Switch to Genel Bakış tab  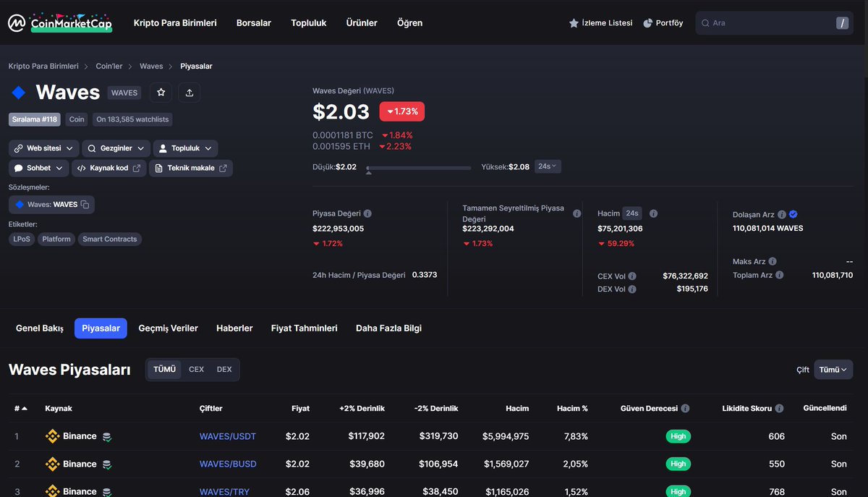click(40, 328)
